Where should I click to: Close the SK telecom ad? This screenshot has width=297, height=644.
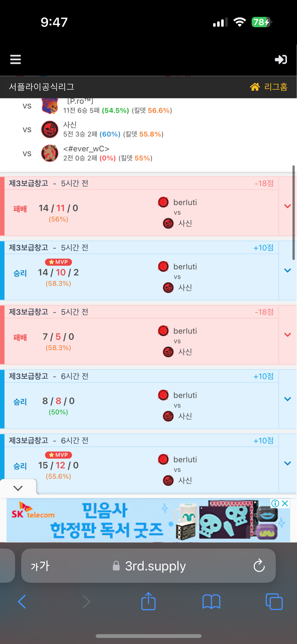tap(285, 503)
